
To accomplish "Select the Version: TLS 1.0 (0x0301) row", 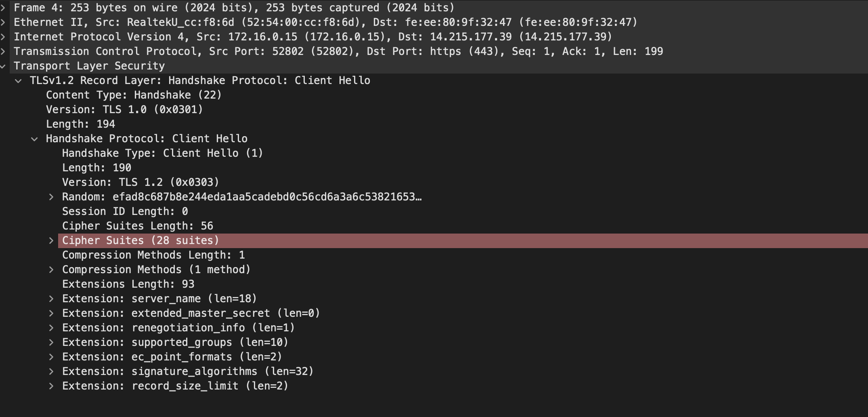I will [434, 110].
